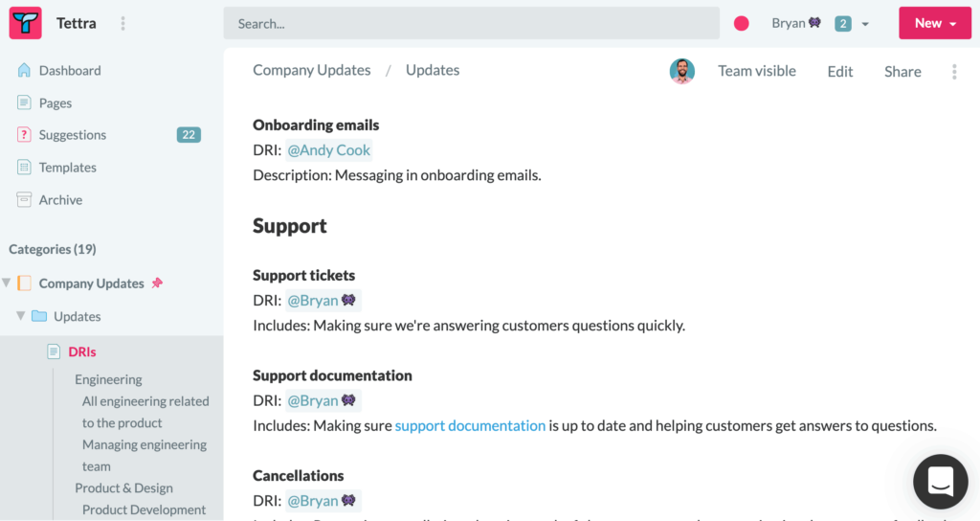Open the Tettra team vertical dots menu

[123, 23]
